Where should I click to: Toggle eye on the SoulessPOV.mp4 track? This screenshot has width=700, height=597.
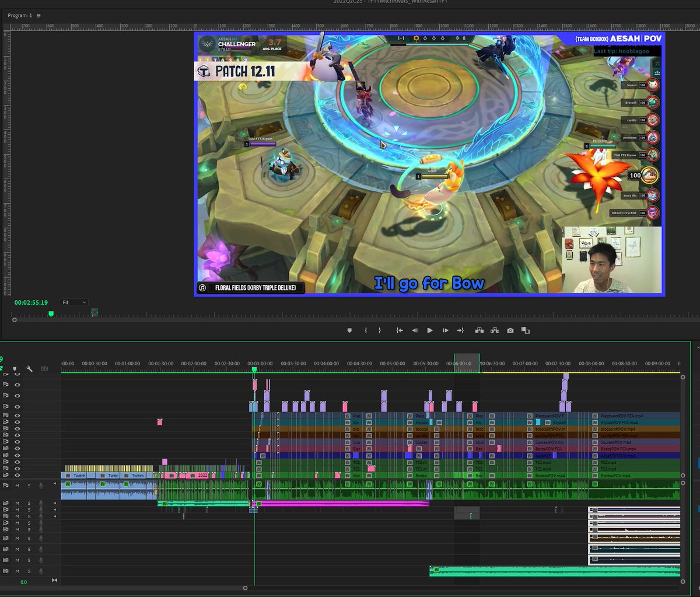point(17,442)
